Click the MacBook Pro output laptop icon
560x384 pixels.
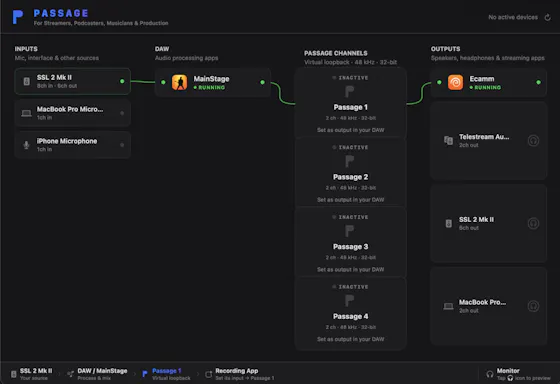tap(448, 306)
